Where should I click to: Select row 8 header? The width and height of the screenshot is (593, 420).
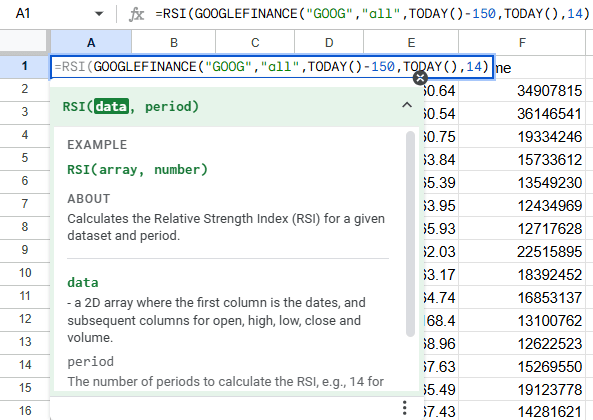[25, 227]
